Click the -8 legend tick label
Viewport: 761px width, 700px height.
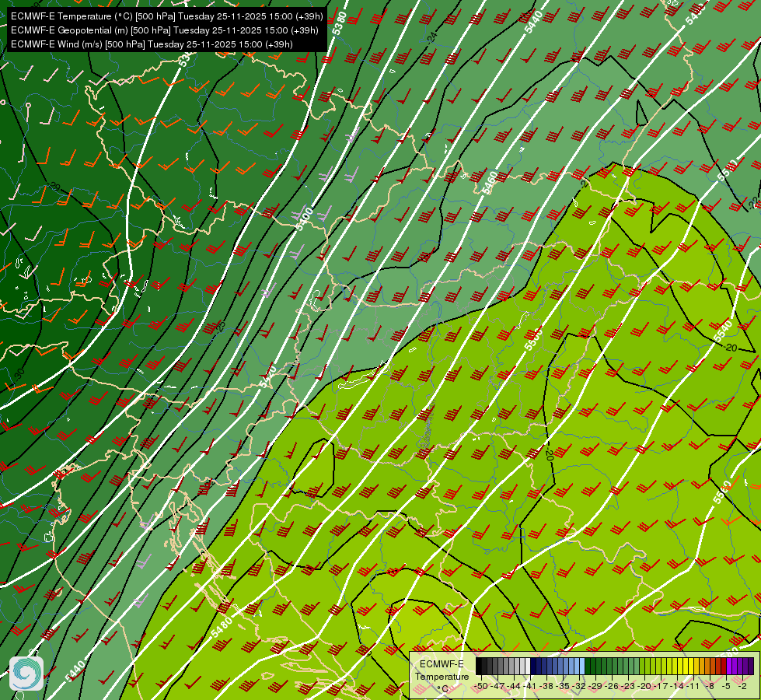pyautogui.click(x=710, y=686)
